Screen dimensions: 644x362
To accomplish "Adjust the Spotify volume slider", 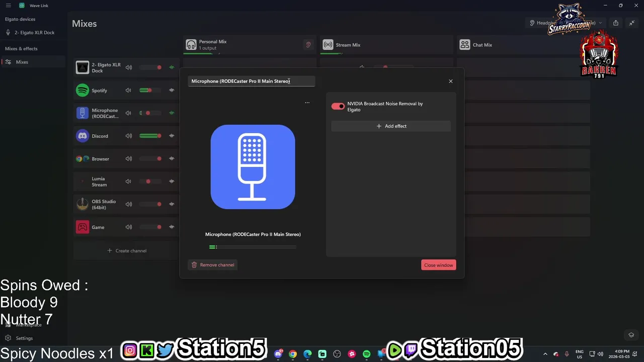I will coord(150,90).
